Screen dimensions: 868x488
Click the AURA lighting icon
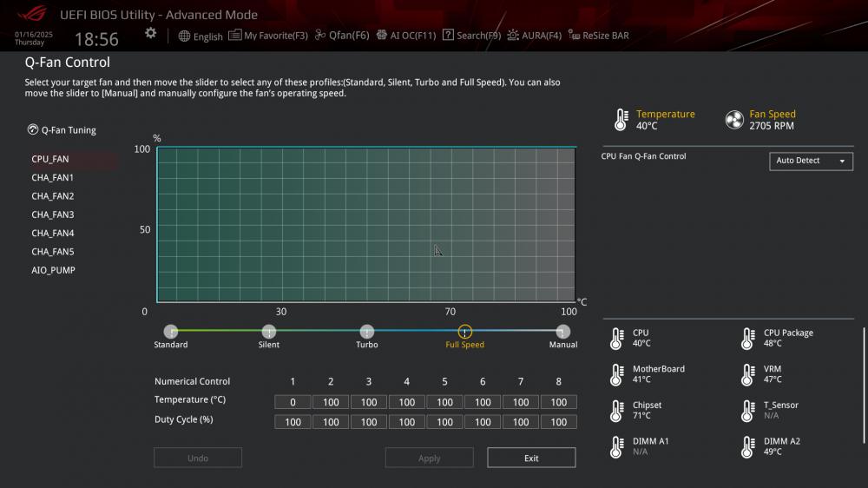(x=513, y=35)
